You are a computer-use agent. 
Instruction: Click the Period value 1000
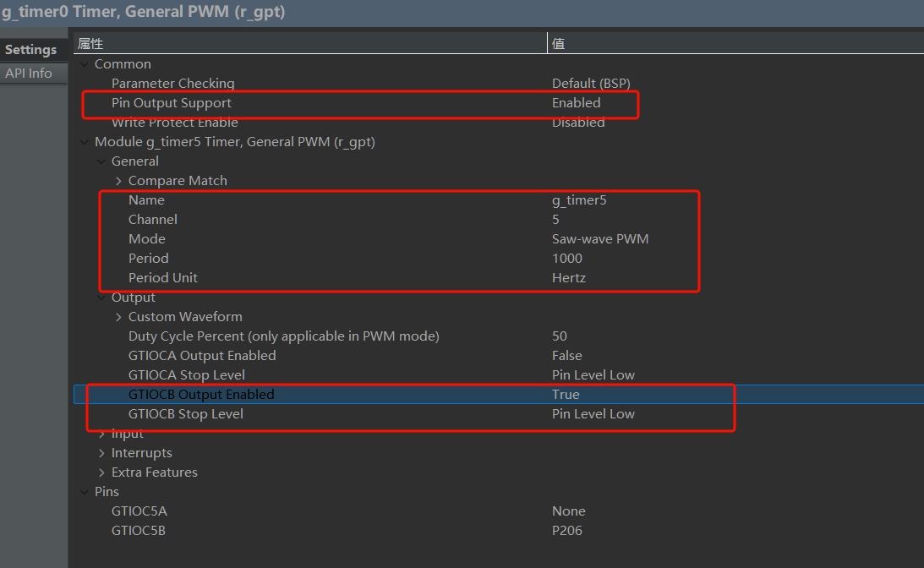click(x=567, y=259)
